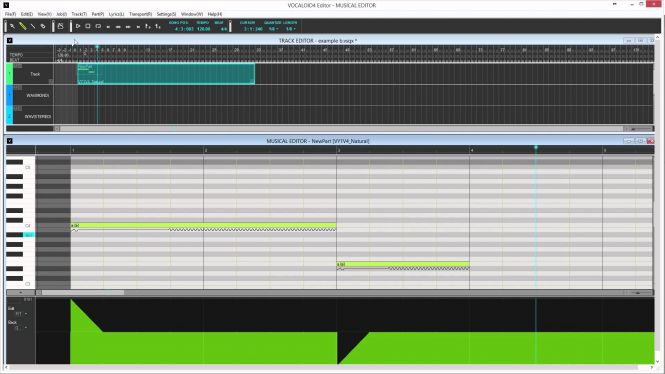Open the Length dropdown
The height and width of the screenshot is (374, 665).
[291, 29]
